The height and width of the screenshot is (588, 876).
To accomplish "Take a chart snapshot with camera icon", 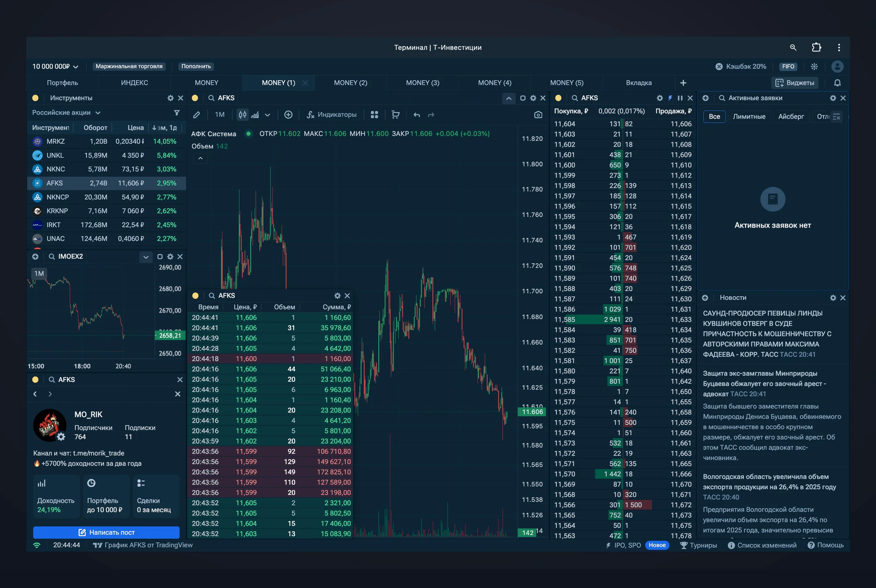I will pos(538,115).
